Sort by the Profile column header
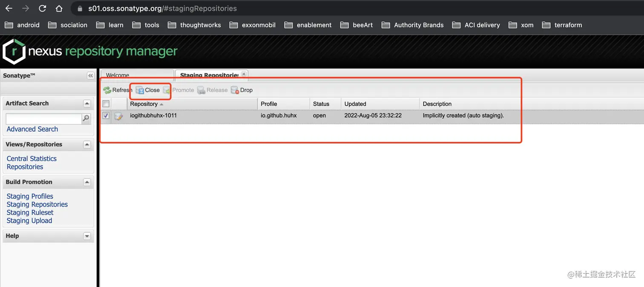644x287 pixels. (x=284, y=104)
